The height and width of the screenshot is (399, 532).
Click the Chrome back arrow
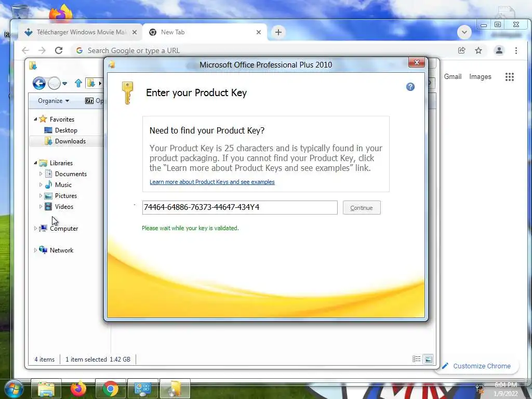[25, 50]
